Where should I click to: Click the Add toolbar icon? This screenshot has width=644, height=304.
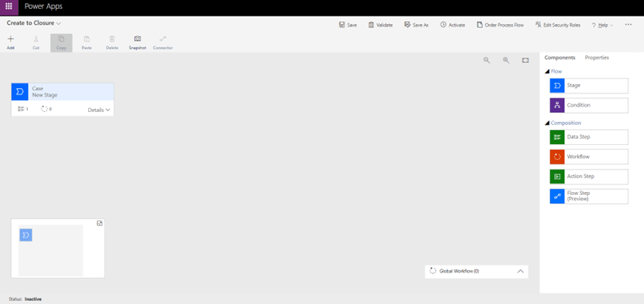coord(10,42)
